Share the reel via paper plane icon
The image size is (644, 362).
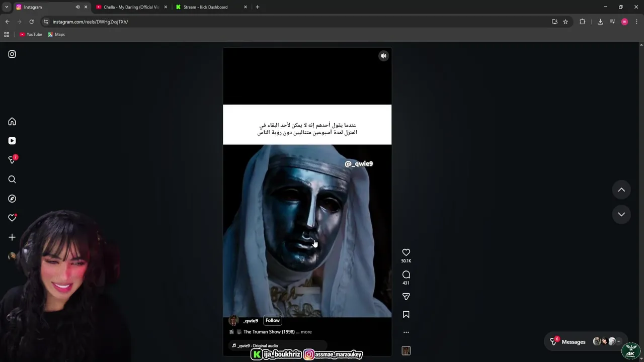pyautogui.click(x=406, y=297)
